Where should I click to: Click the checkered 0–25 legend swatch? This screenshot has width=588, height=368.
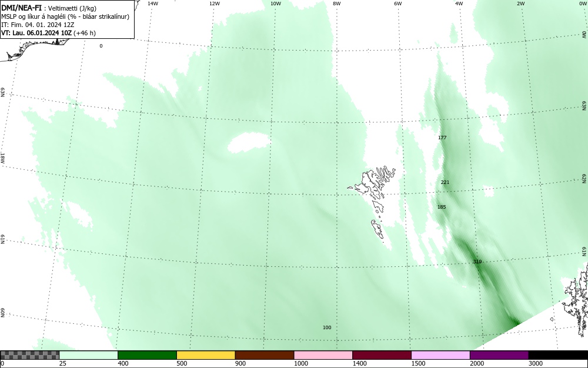[x=29, y=355]
